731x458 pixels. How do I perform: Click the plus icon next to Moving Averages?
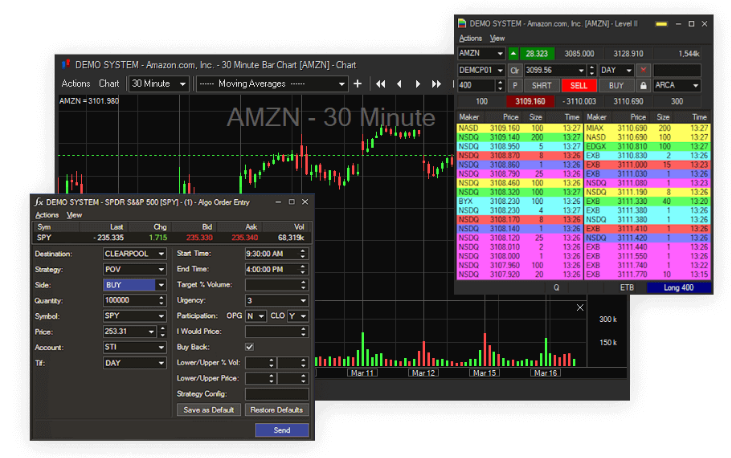(358, 84)
